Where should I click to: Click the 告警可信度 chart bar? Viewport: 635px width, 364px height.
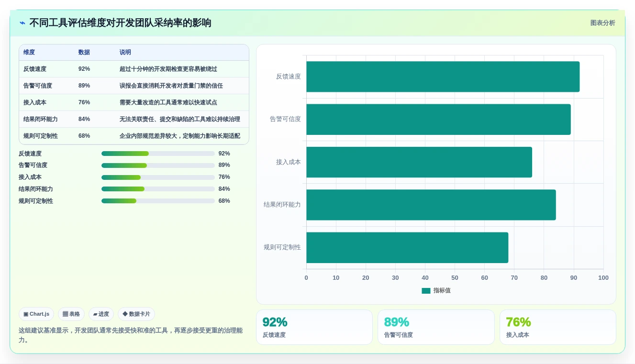pyautogui.click(x=438, y=119)
